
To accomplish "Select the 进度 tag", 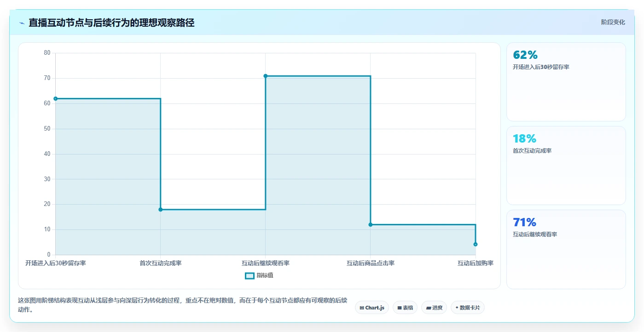I will [434, 308].
